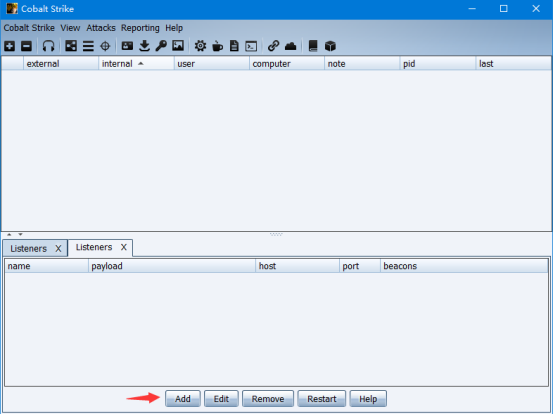The height and width of the screenshot is (415, 553).
Task: Click the chain link host file icon
Action: tap(273, 46)
